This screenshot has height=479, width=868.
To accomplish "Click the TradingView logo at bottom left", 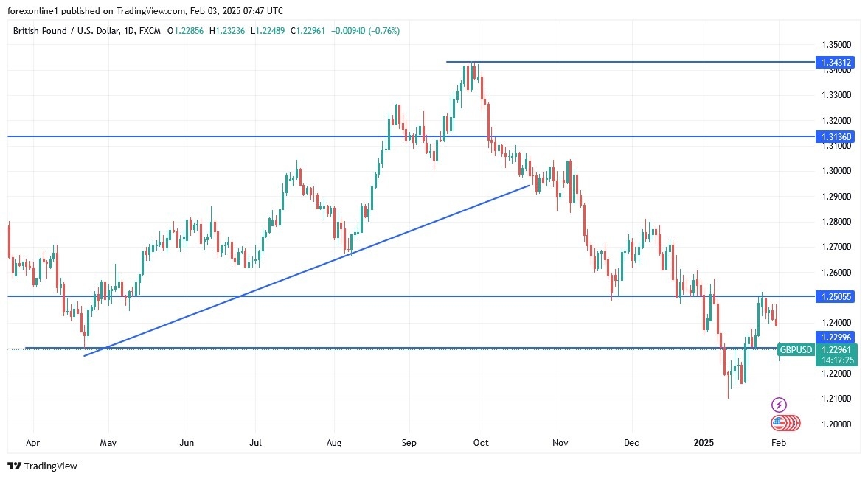I will coord(43,466).
